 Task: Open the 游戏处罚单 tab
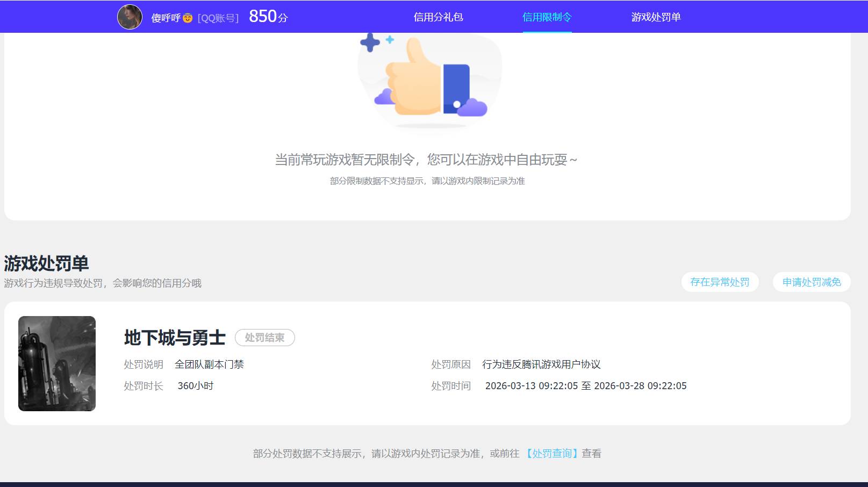(x=656, y=18)
